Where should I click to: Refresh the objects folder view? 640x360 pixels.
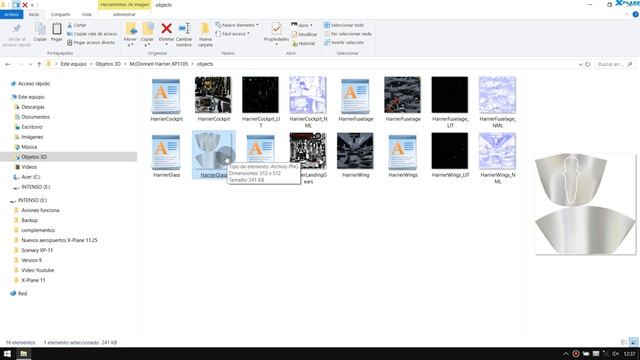[x=588, y=64]
